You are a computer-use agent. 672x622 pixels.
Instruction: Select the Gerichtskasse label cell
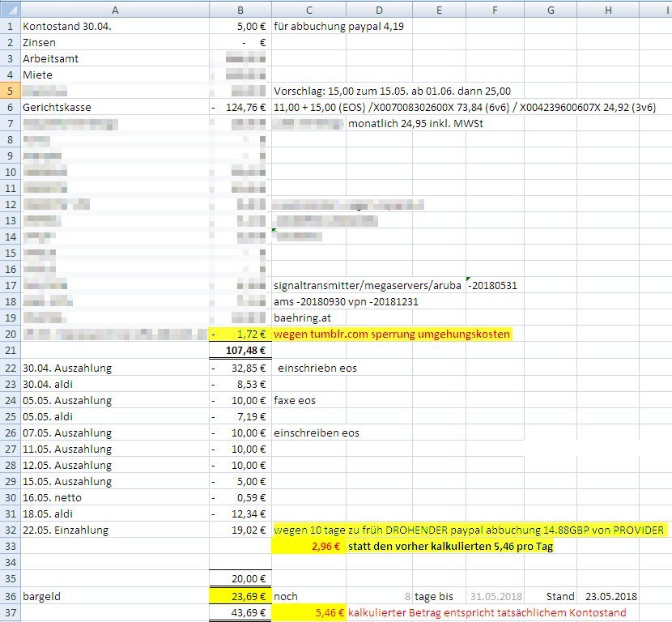114,107
